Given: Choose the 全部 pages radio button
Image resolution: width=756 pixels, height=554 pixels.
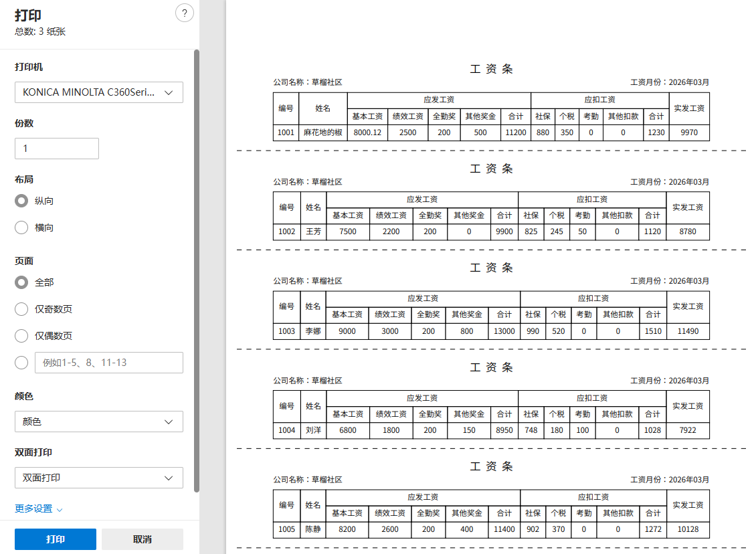Looking at the screenshot, I should click(22, 282).
